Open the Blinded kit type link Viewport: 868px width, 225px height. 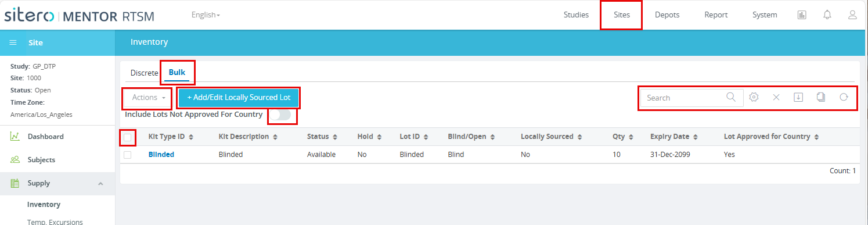[x=161, y=155]
